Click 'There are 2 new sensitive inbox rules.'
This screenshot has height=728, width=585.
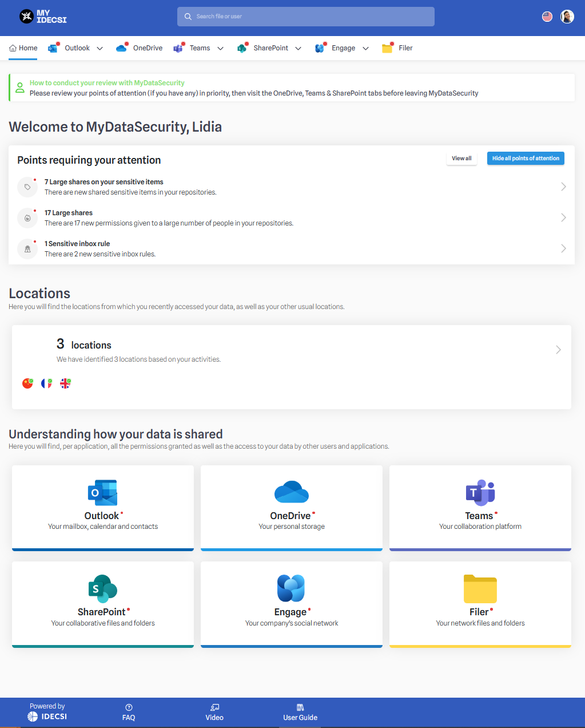[x=100, y=254]
